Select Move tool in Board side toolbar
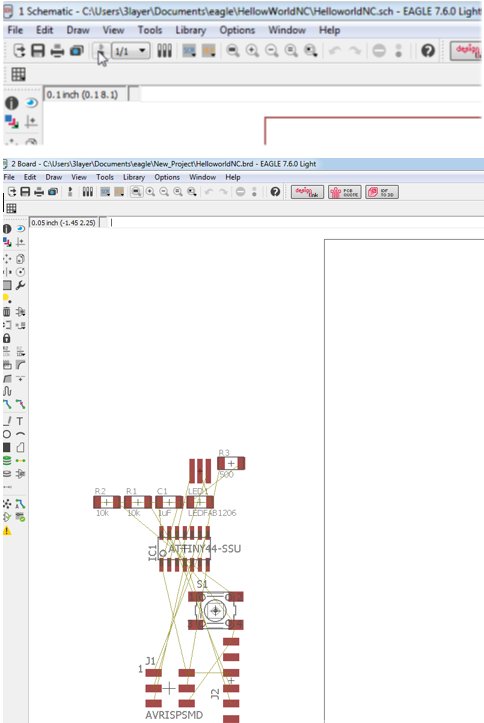Screen dimensions: 484x723 click(7, 259)
